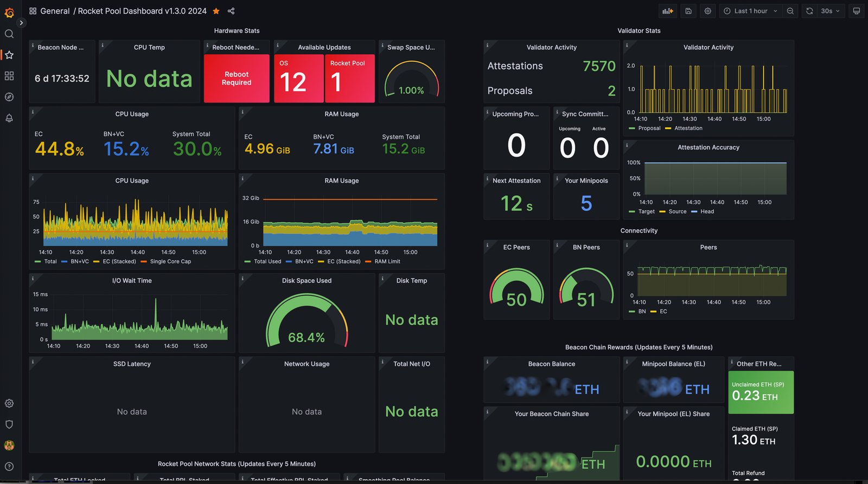868x484 pixels.
Task: Expand the sidebar with the chevron toggle
Action: click(x=21, y=23)
